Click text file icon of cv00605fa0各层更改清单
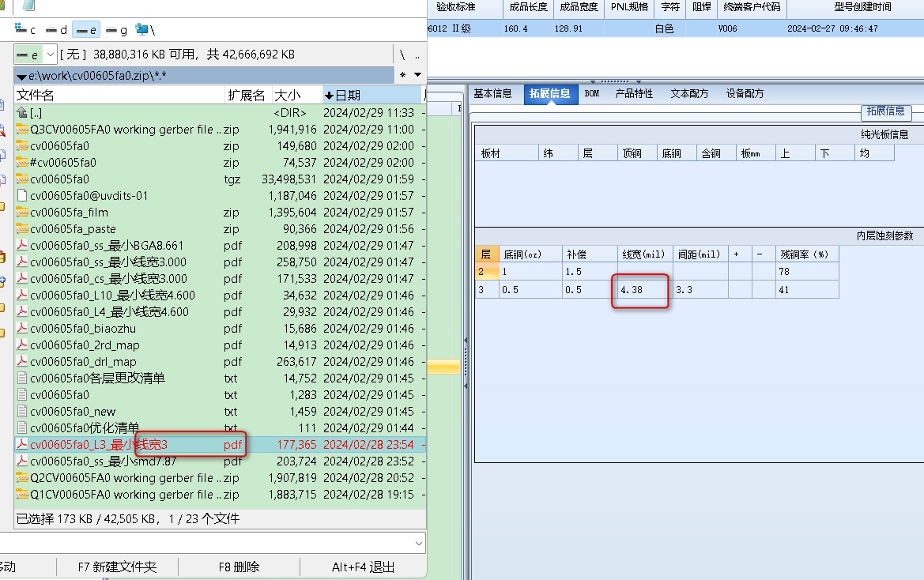 (22, 378)
